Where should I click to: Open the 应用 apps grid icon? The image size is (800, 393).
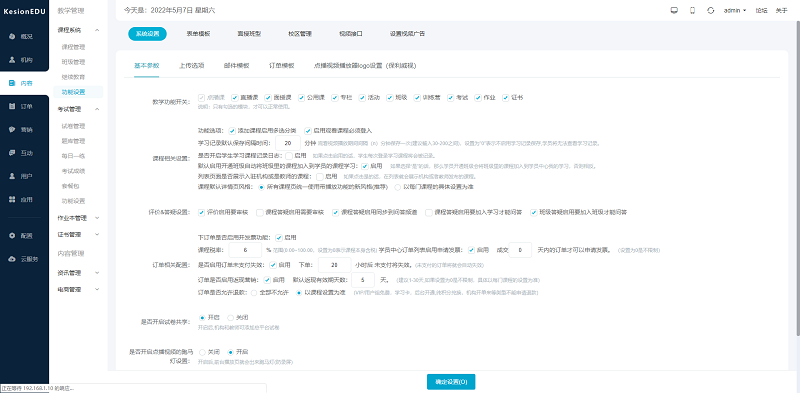coord(12,200)
